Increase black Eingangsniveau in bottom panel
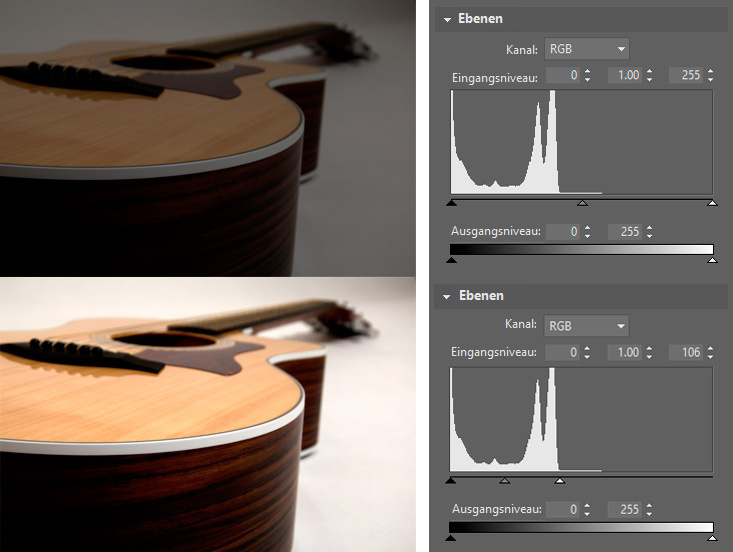The height and width of the screenshot is (552, 733). pos(587,349)
